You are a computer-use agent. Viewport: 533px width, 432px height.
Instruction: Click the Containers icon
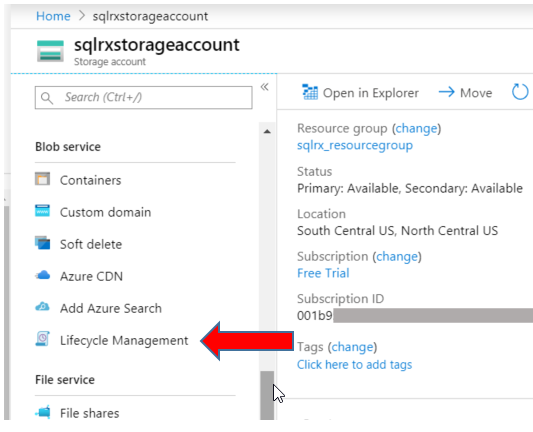click(x=42, y=179)
